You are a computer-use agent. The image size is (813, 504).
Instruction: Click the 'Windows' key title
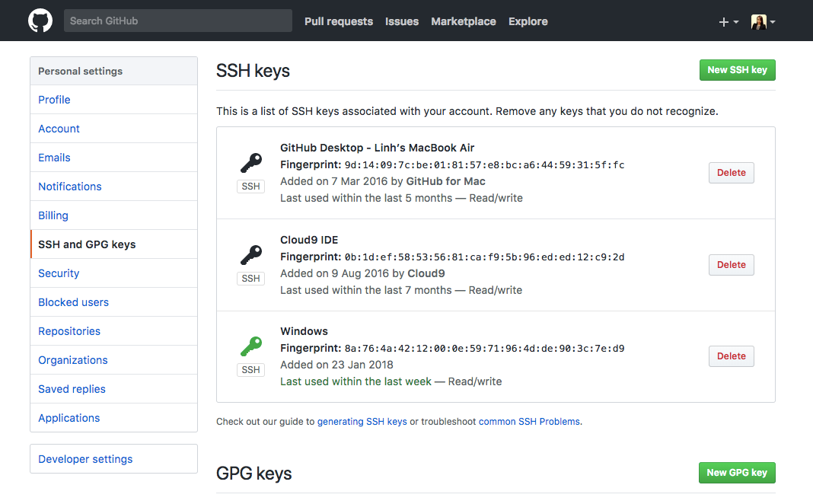pos(304,331)
